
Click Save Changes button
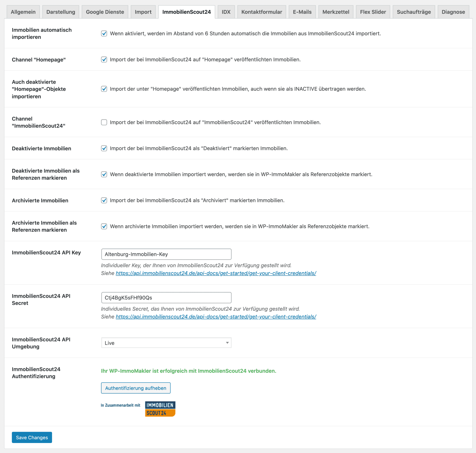tap(32, 437)
